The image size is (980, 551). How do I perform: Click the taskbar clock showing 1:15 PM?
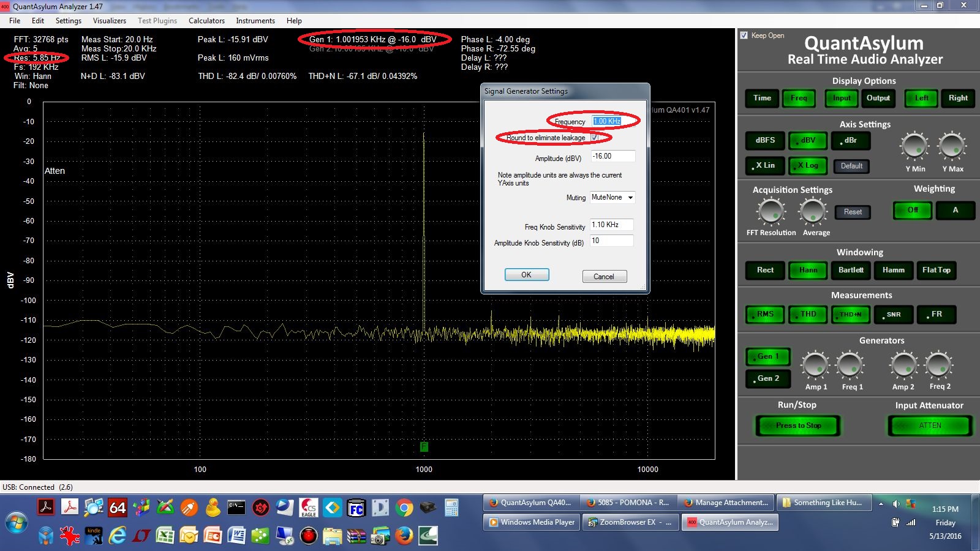click(x=945, y=509)
